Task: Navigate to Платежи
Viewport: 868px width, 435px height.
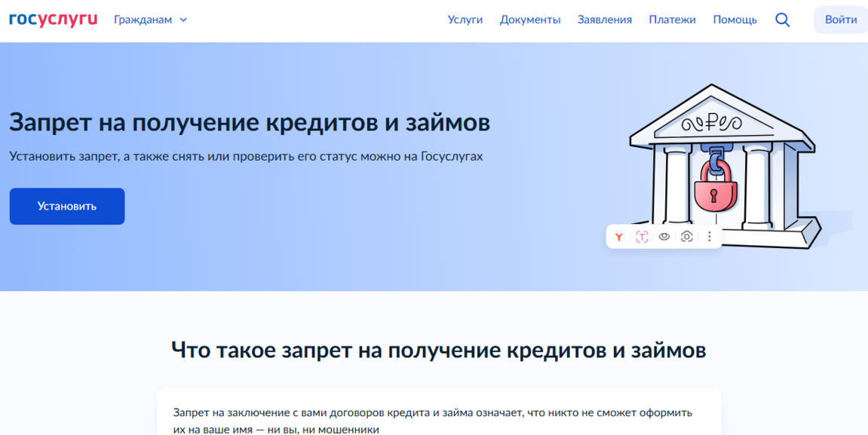Action: coord(672,20)
